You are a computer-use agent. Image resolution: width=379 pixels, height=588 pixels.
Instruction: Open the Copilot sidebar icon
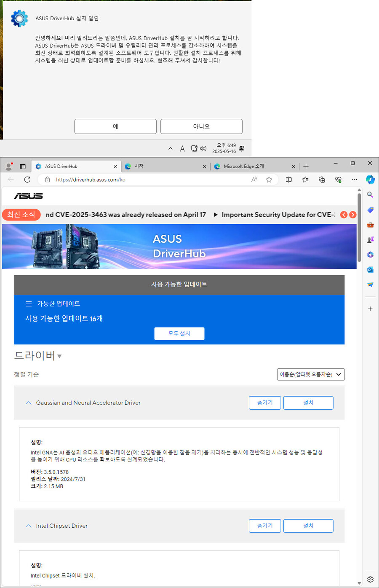pyautogui.click(x=370, y=180)
